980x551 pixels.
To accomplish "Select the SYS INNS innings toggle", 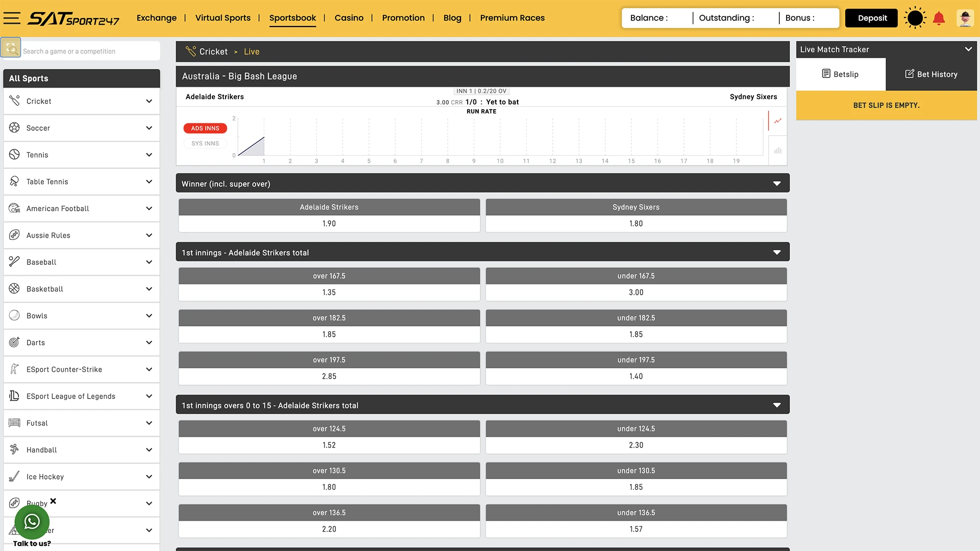I will point(205,143).
